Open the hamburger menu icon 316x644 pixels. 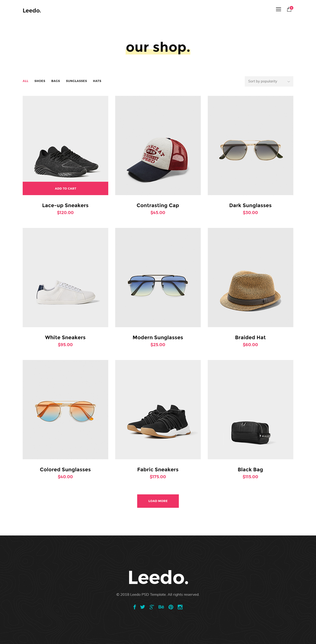pos(278,9)
